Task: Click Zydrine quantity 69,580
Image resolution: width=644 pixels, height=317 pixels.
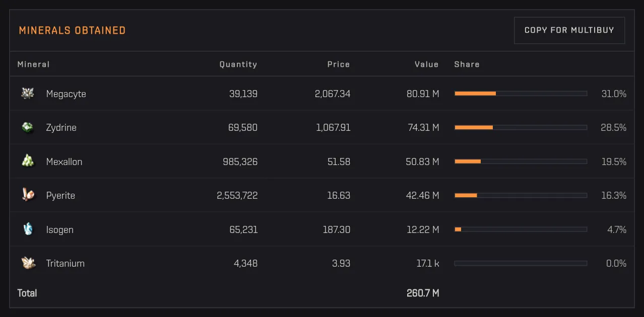Action: (243, 128)
